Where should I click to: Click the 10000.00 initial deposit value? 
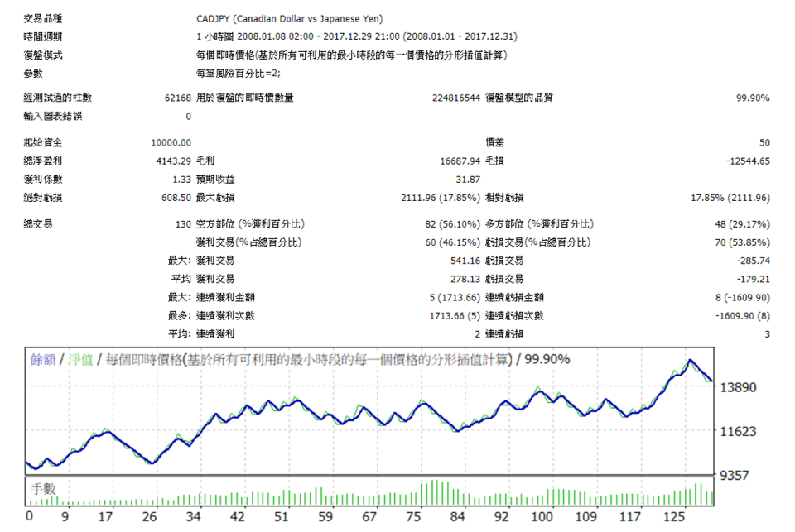pyautogui.click(x=171, y=143)
